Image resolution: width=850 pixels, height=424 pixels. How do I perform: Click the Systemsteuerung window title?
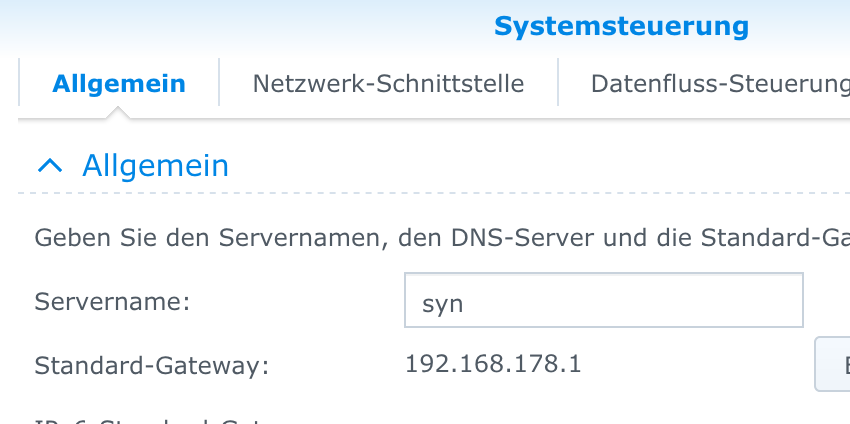(621, 26)
